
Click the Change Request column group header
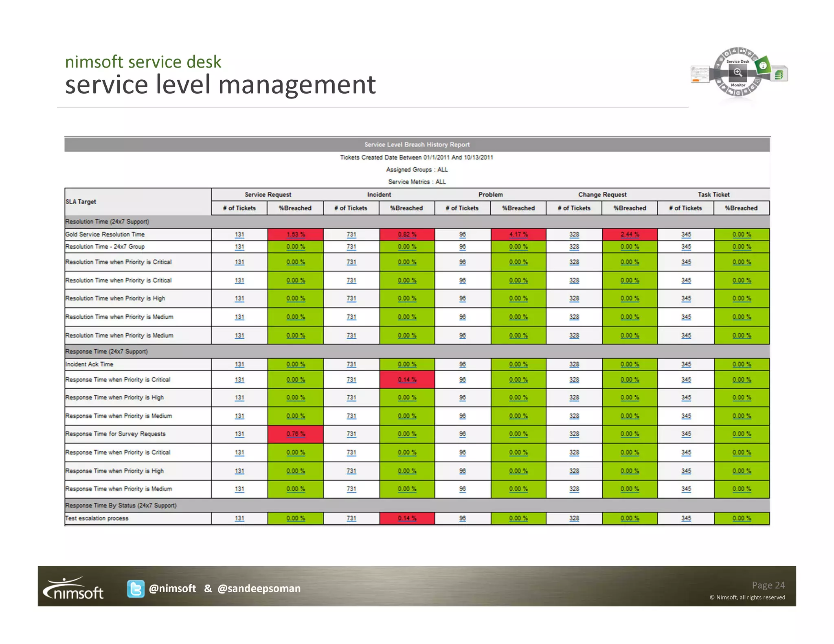click(602, 195)
